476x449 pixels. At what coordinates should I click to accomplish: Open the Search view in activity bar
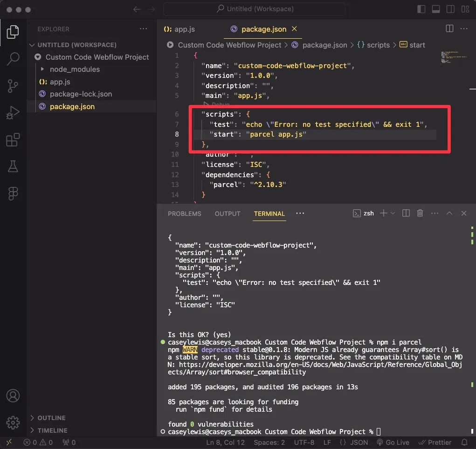click(13, 59)
